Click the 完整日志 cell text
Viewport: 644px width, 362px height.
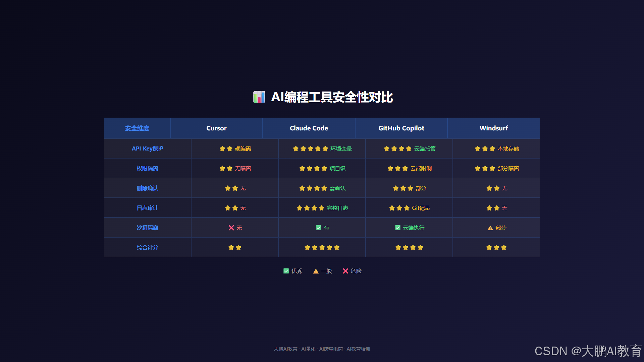[337, 208]
